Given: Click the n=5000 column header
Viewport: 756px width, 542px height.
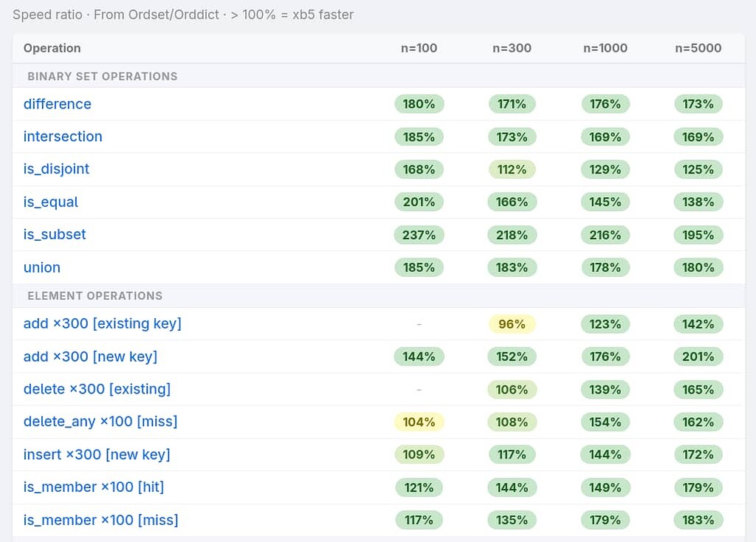Looking at the screenshot, I should coord(698,48).
